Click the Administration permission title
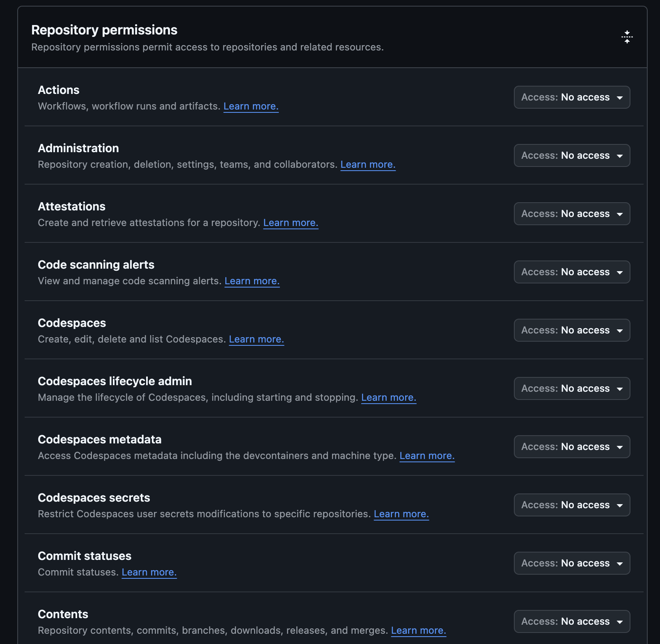Image resolution: width=660 pixels, height=644 pixels. click(78, 148)
